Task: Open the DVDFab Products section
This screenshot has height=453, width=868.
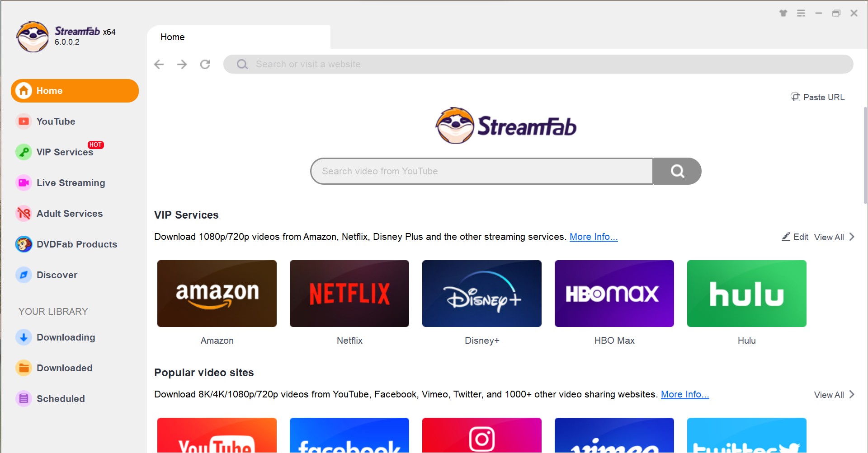Action: [76, 244]
